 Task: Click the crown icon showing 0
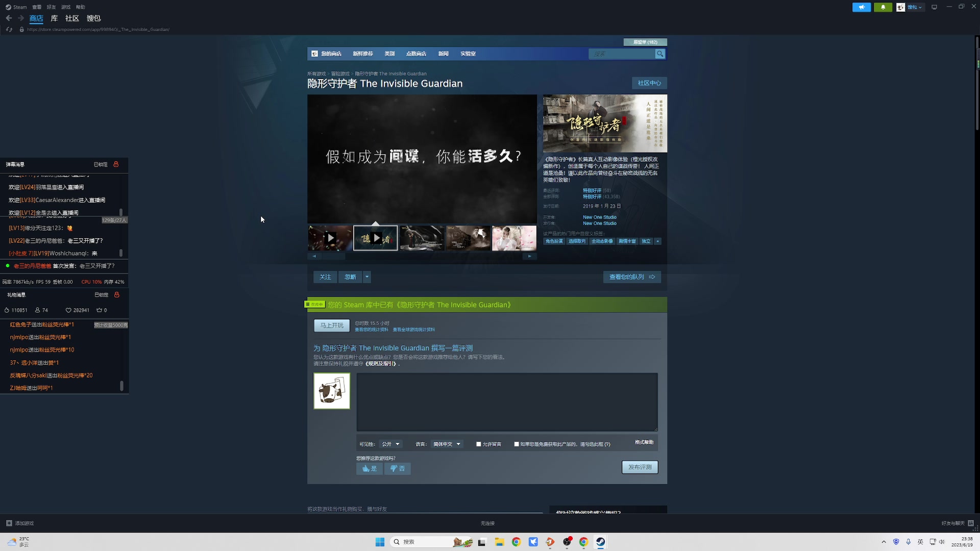coord(99,310)
